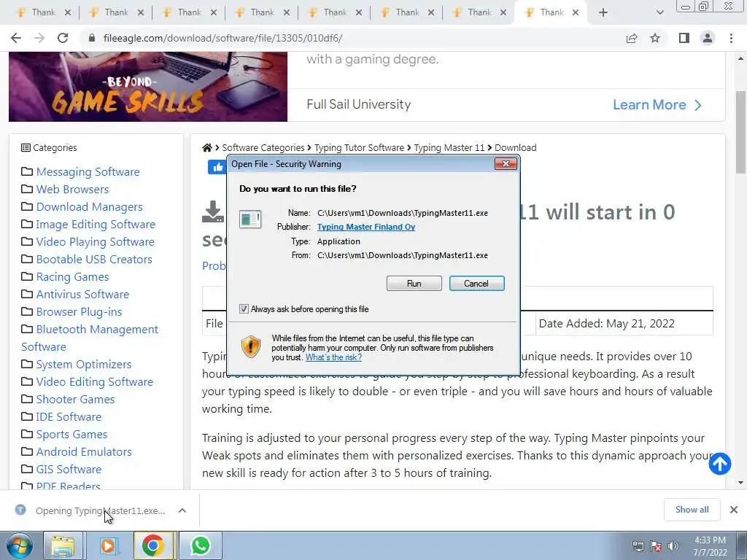Open IDE Software category
Screen dimensions: 747x560
coord(69,417)
